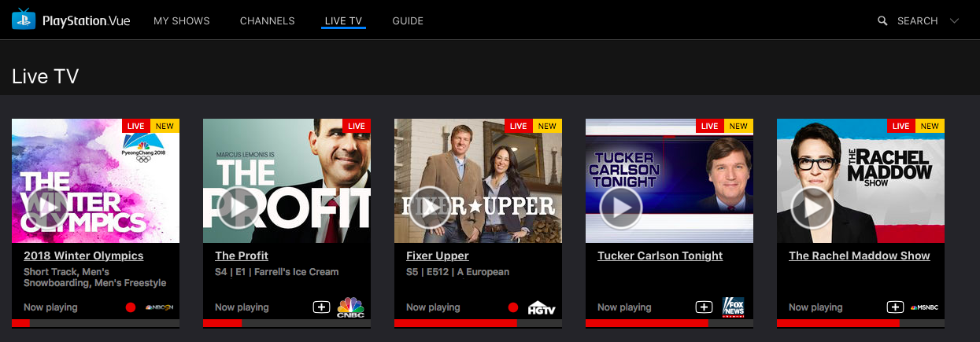Open the Guide tab
The width and height of the screenshot is (980, 342).
(408, 21)
